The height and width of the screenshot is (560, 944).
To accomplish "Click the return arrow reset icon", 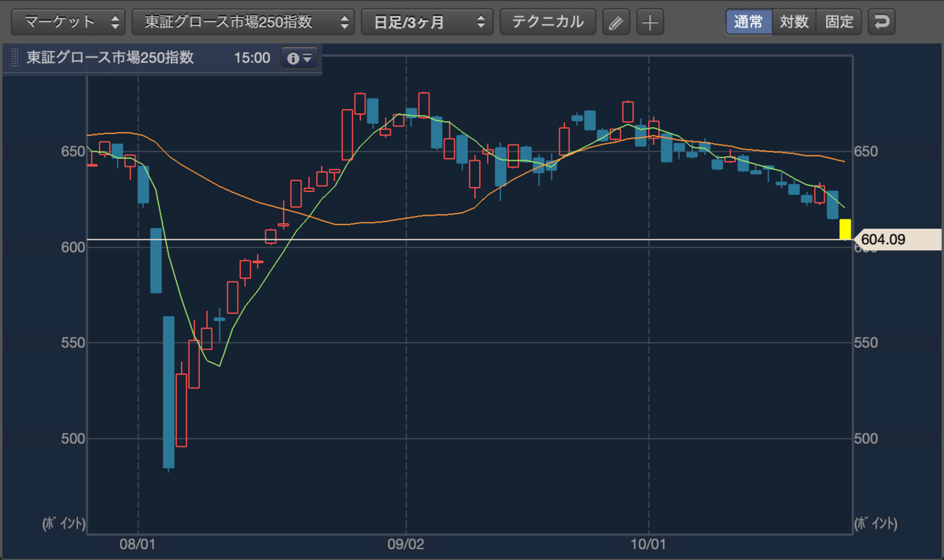I will point(882,22).
